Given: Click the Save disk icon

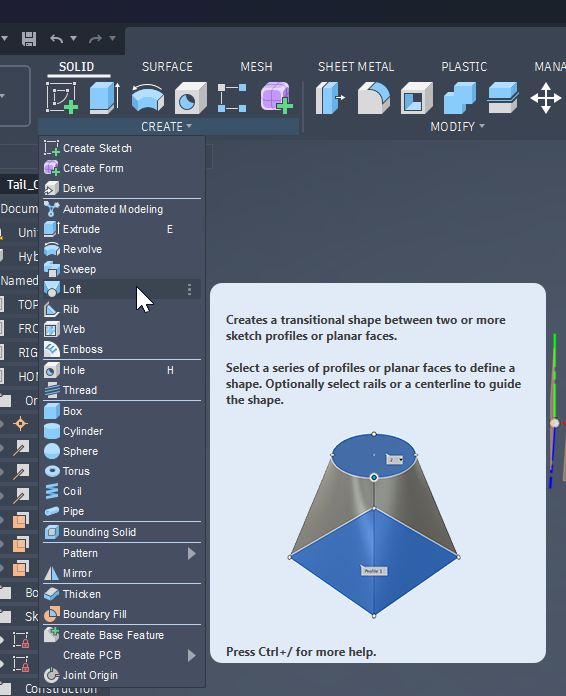Looking at the screenshot, I should (x=29, y=39).
